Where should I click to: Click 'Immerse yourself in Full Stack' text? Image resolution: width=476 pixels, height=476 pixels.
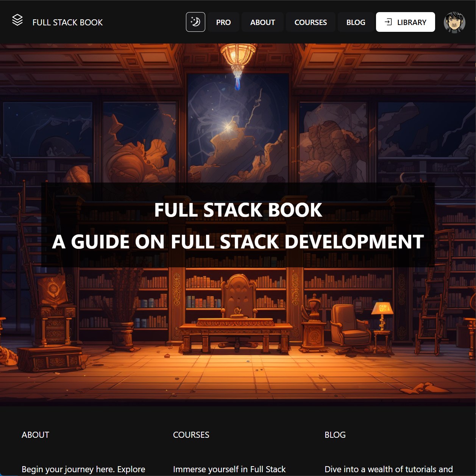click(229, 469)
